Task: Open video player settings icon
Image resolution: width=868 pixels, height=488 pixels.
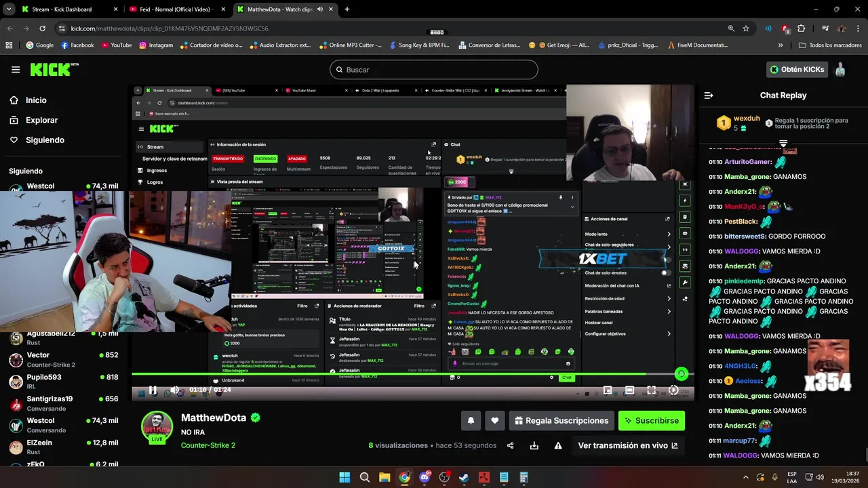Action: [x=673, y=390]
